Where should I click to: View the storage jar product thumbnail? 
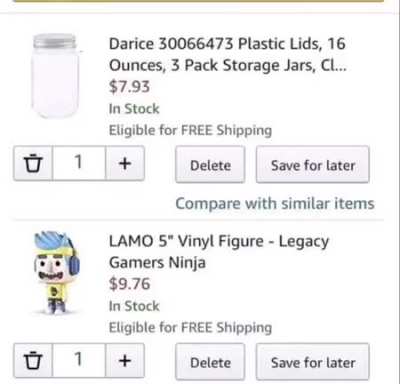coord(56,76)
